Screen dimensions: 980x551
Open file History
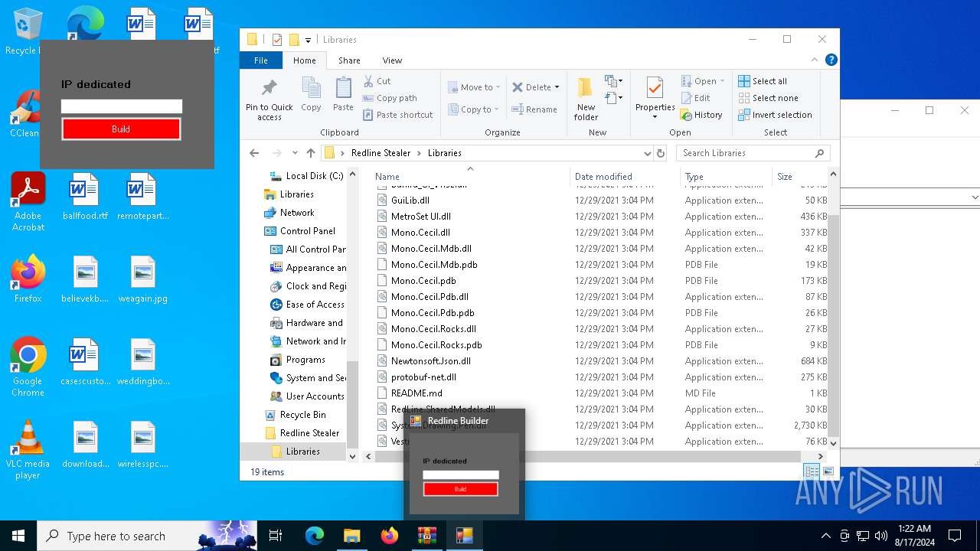(701, 115)
